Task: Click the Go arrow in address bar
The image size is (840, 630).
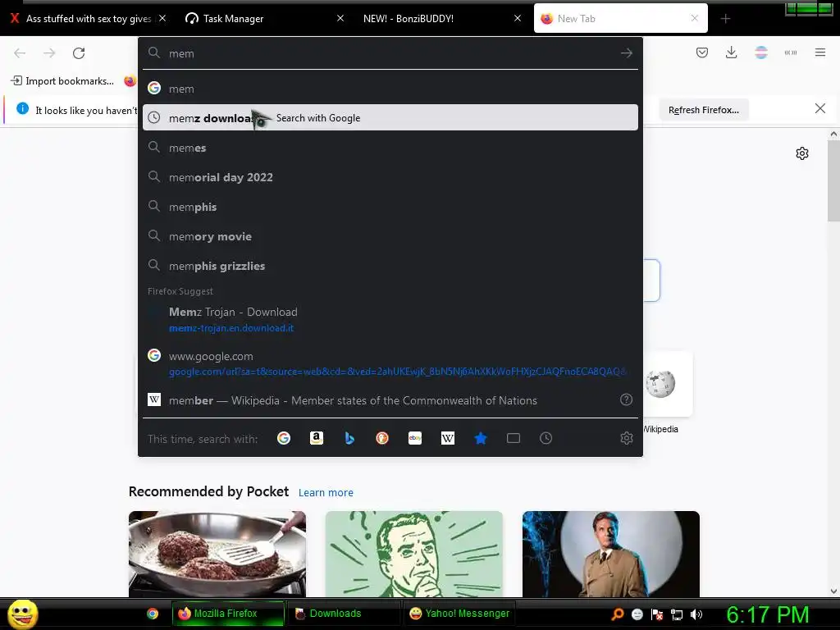Action: pos(626,53)
